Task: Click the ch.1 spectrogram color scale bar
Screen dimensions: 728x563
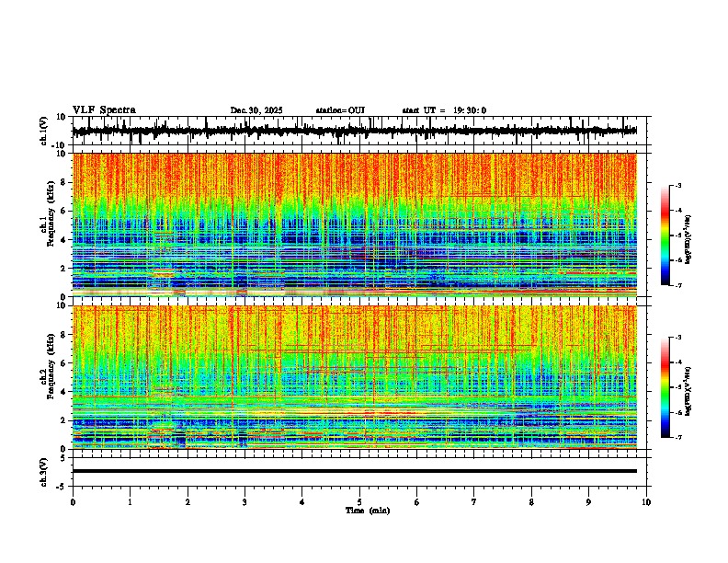Action: click(x=665, y=236)
